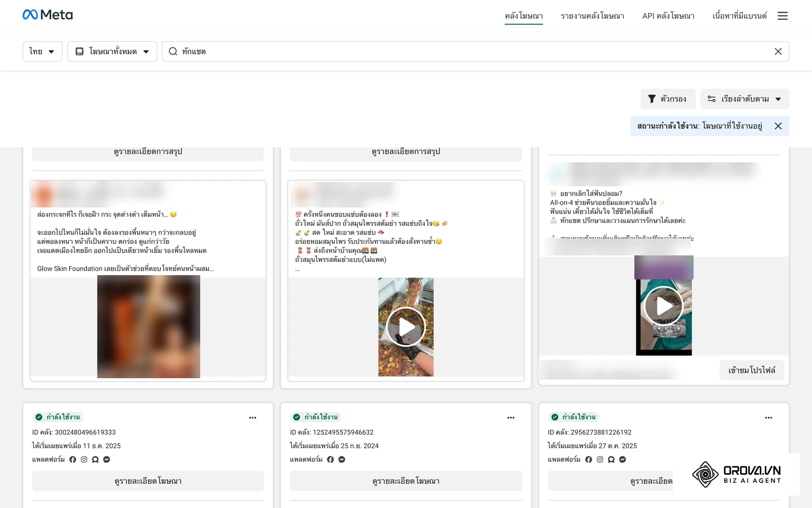
Task: Click Facebook platform icon on ad 3002480496619333
Action: click(x=73, y=459)
